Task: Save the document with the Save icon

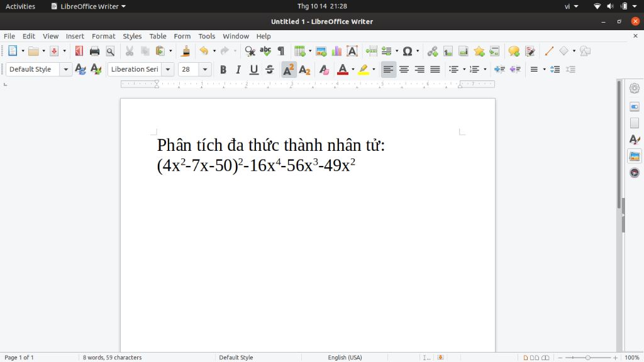Action: 54,51
